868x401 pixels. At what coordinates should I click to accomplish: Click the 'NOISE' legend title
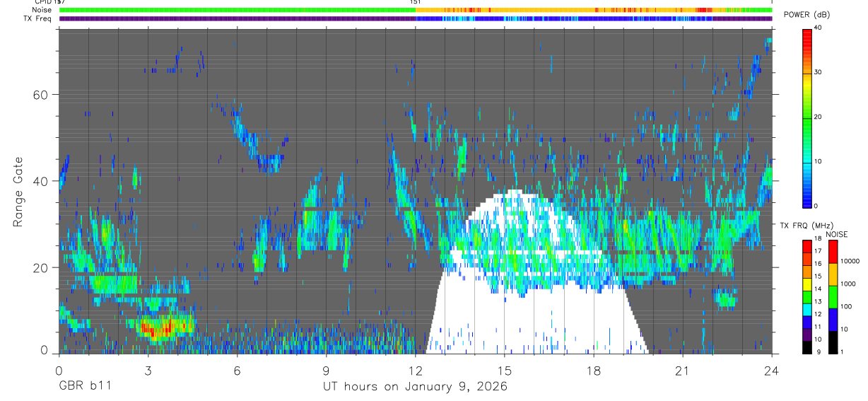(837, 234)
